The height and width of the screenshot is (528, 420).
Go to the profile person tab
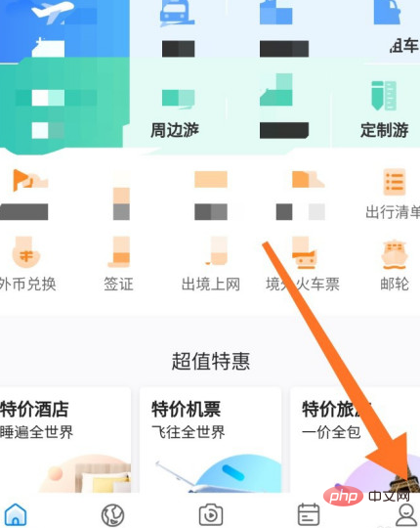pyautogui.click(x=406, y=514)
